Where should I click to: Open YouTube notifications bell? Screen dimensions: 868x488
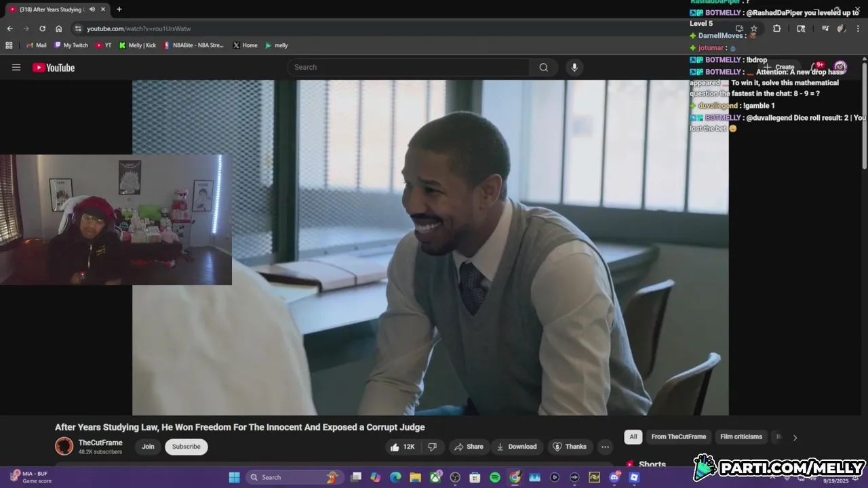pyautogui.click(x=818, y=67)
